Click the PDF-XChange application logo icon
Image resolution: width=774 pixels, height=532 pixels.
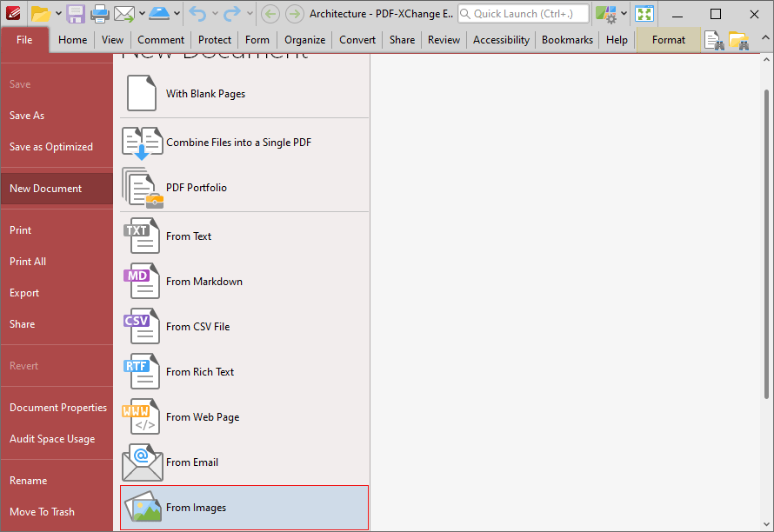(x=12, y=13)
